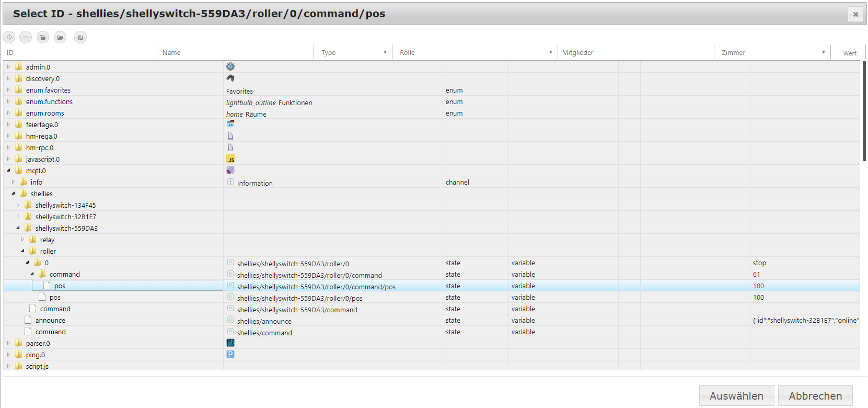The image size is (868, 408).
Task: Collapse the shellyswitch-559DA3 node
Action: tap(18, 228)
